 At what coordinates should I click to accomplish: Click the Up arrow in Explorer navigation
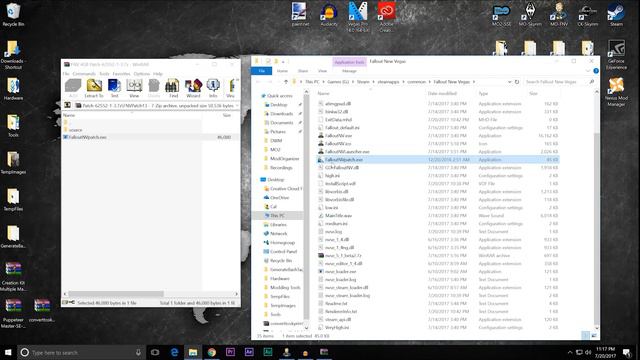[x=286, y=82]
